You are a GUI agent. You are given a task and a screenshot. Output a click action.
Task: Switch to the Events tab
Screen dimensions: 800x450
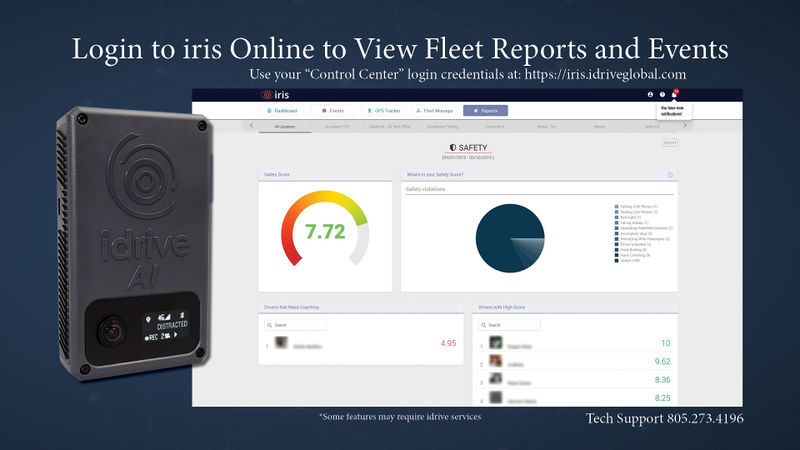(x=333, y=110)
